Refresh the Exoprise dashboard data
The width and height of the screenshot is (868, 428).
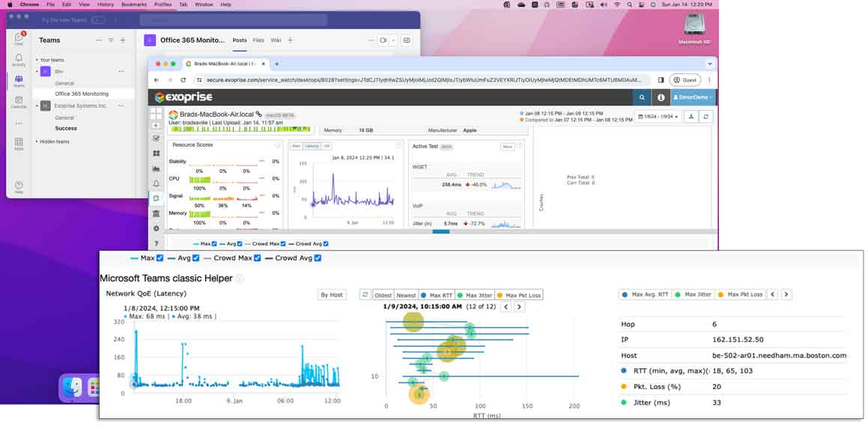click(x=705, y=117)
